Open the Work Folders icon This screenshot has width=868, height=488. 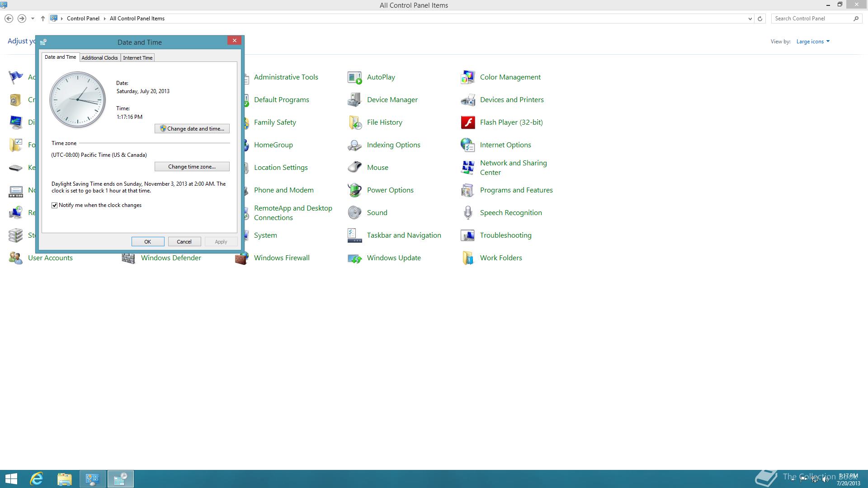[x=467, y=258]
